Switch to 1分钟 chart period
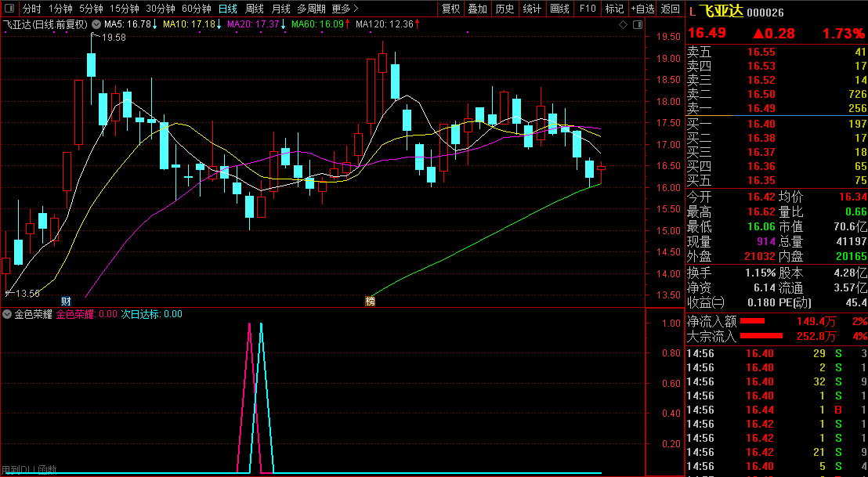 click(60, 9)
